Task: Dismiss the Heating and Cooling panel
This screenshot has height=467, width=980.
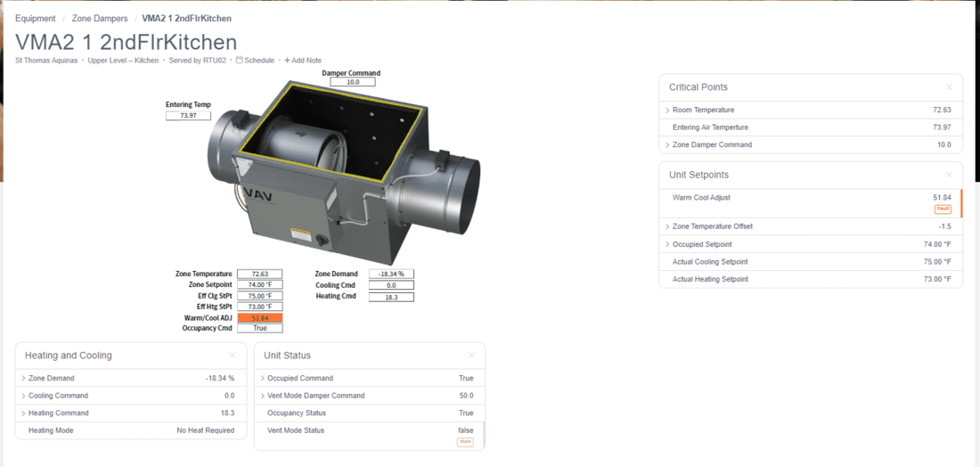Action: pos(233,356)
